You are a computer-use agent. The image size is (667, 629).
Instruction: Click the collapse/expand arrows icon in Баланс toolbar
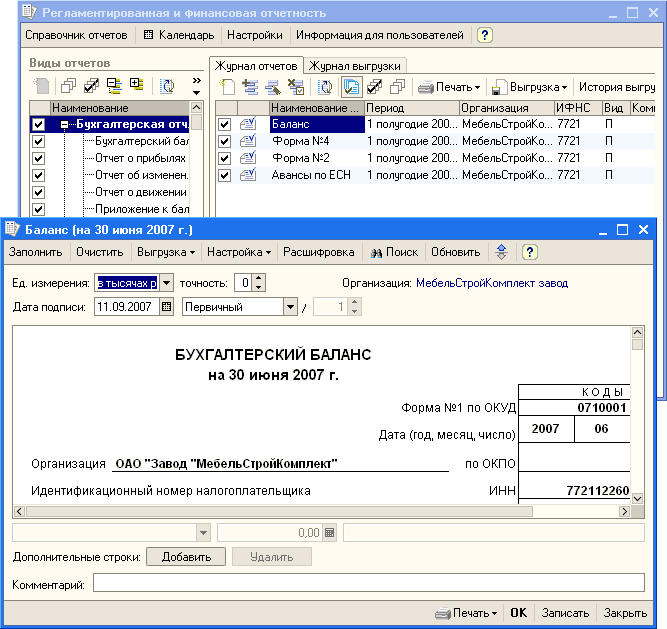pyautogui.click(x=502, y=253)
